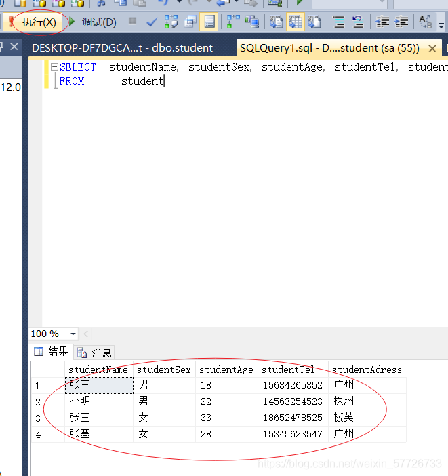Image resolution: width=448 pixels, height=476 pixels.
Task: Select phone number 14563254523
Action: (293, 401)
